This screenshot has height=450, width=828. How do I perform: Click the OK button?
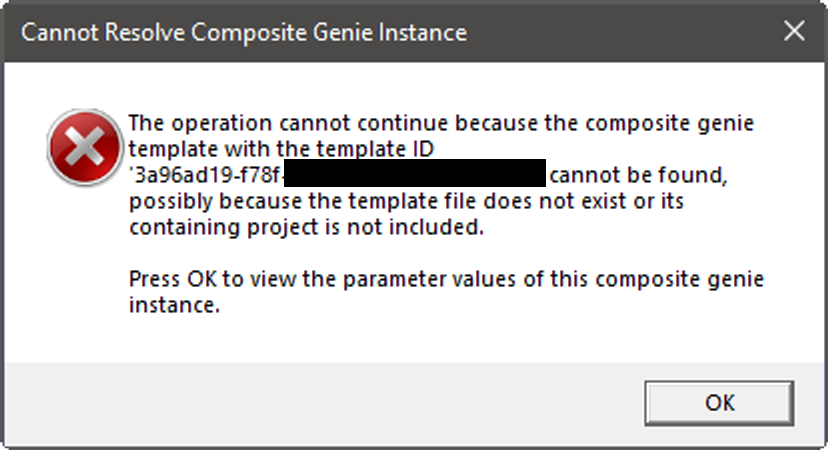(719, 403)
